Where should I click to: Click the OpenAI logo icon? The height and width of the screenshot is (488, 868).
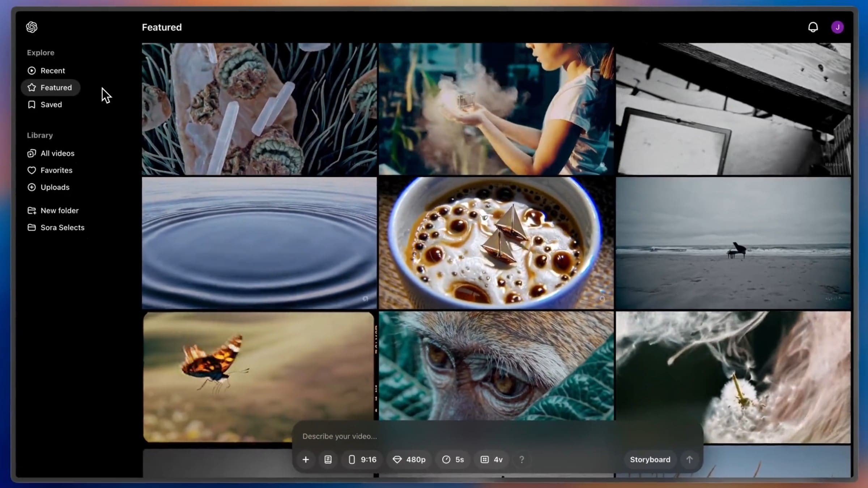31,27
